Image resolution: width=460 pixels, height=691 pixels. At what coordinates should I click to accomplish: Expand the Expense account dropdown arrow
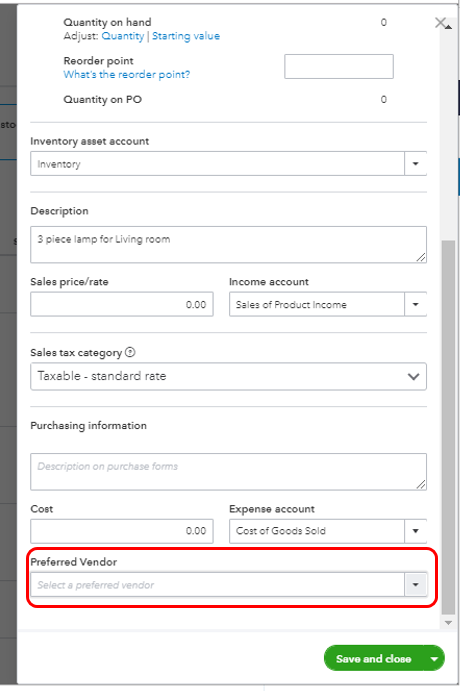(415, 531)
